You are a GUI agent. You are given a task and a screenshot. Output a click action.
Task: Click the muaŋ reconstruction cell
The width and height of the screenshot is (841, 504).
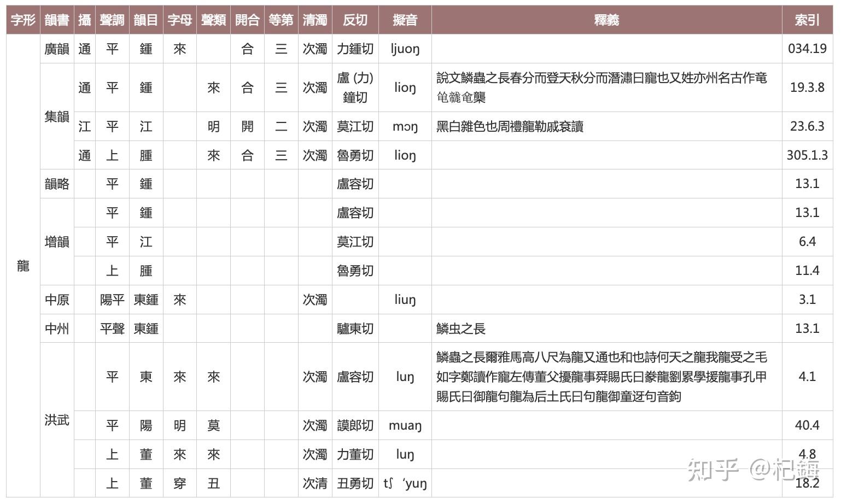(405, 425)
